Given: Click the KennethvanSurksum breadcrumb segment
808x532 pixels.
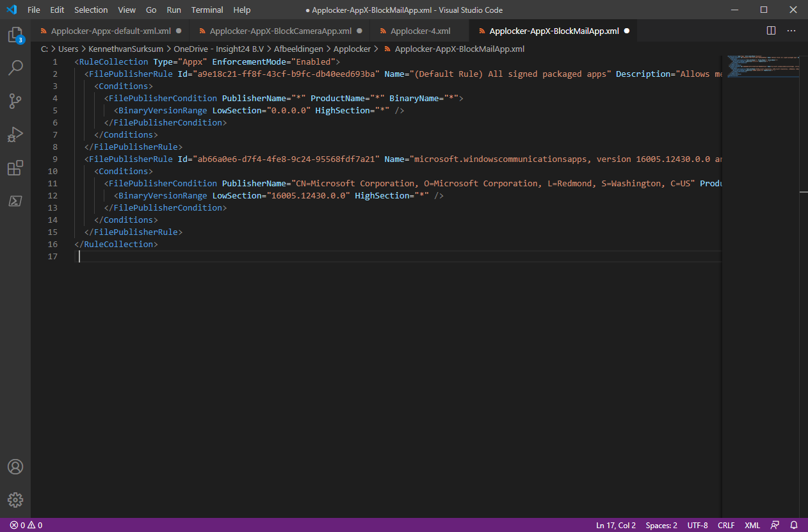Looking at the screenshot, I should coord(125,49).
